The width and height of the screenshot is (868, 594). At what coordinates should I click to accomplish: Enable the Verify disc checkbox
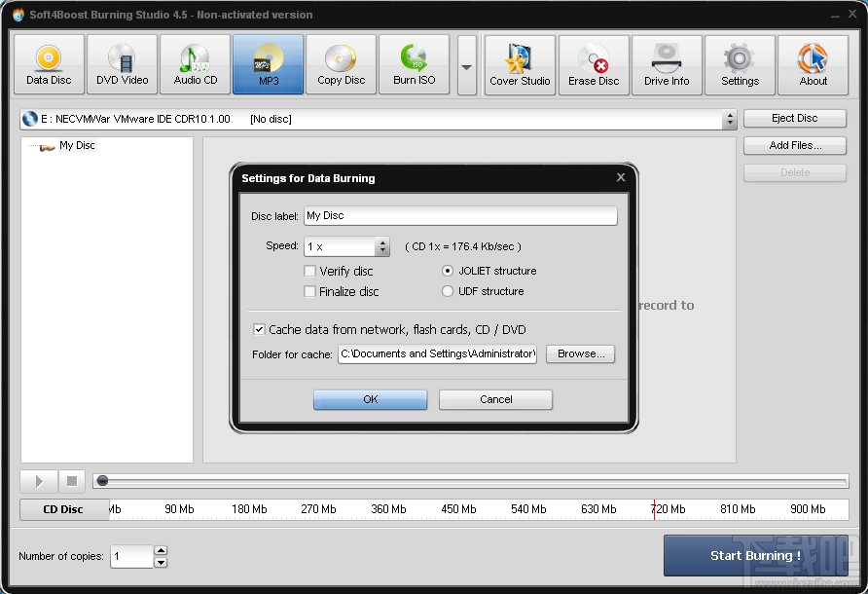(309, 271)
